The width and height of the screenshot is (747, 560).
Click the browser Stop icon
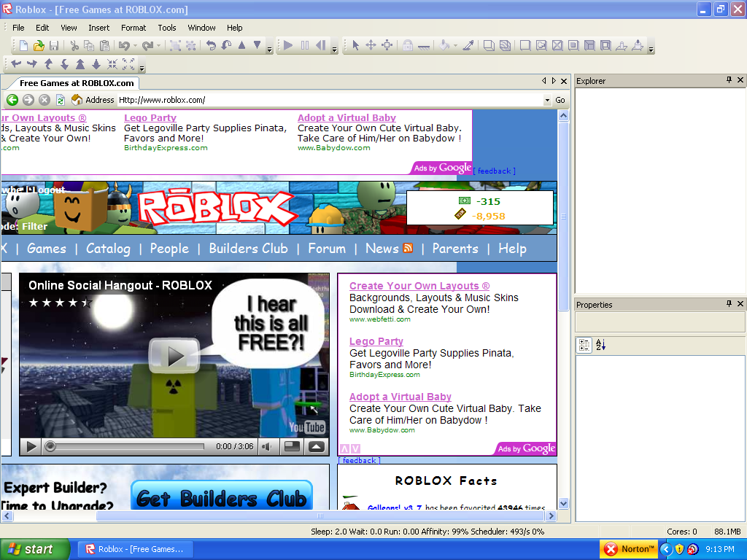click(44, 99)
